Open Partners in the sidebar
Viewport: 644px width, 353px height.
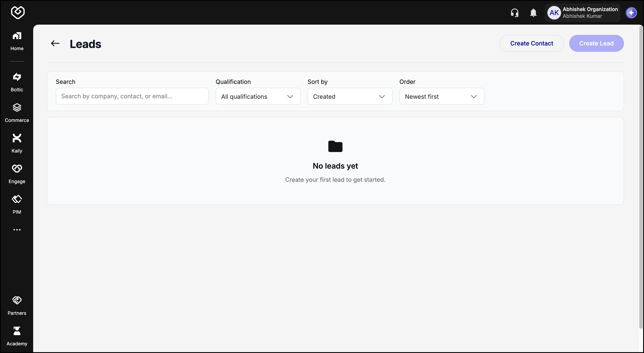click(17, 306)
